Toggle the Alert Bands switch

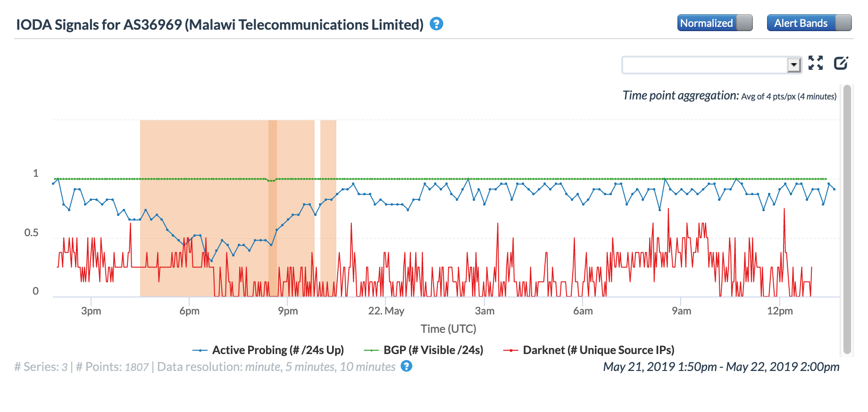pos(809,23)
